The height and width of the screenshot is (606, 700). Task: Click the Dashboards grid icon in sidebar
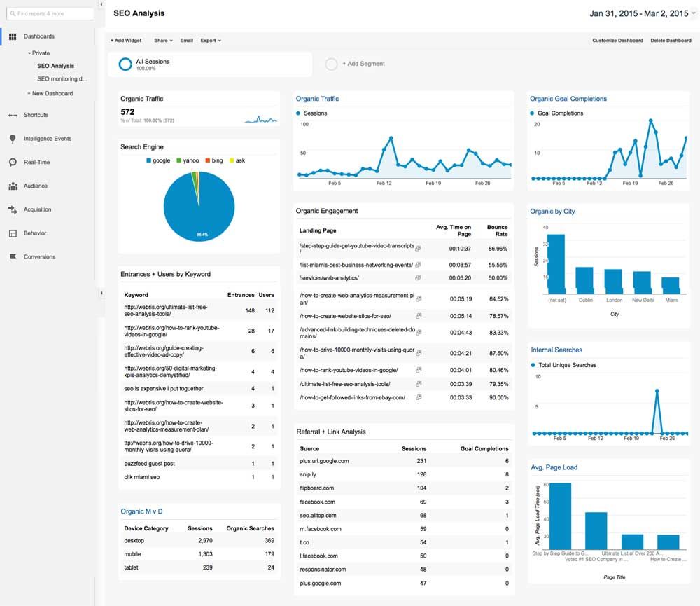[13, 36]
